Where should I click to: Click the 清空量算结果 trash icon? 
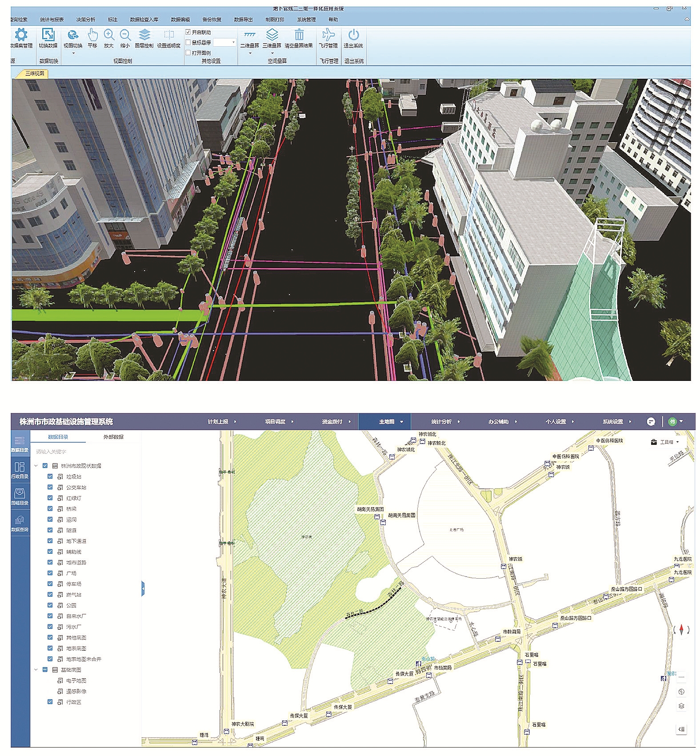(299, 35)
